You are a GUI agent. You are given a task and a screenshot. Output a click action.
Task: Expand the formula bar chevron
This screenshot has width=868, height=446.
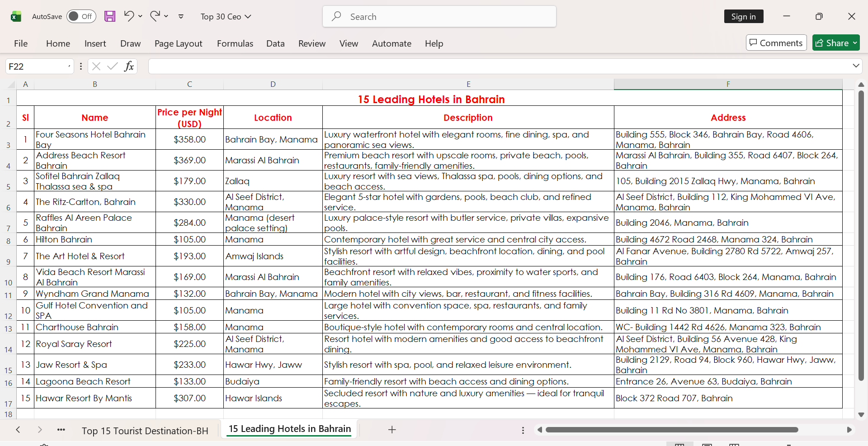coord(856,66)
